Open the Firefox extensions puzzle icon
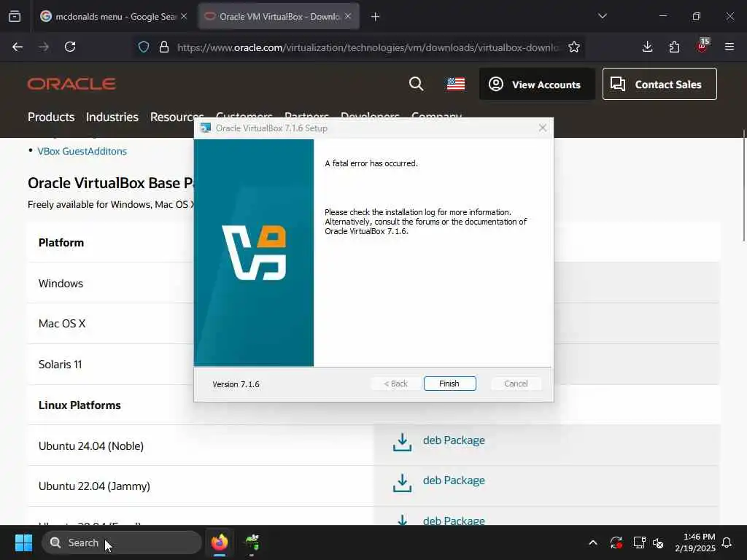Screen dimensions: 747x560 click(674, 47)
